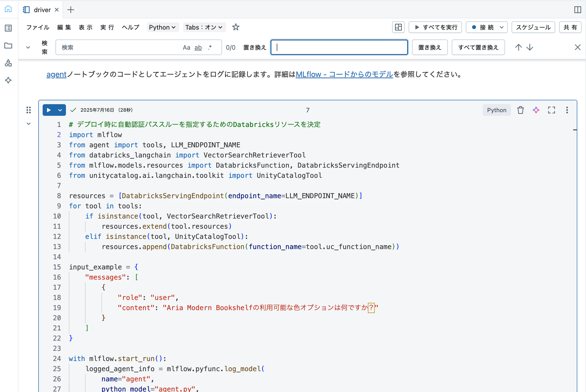Viewport: 586px width, 392px height.
Task: Collapse the code cell chevron
Action: pos(29,124)
